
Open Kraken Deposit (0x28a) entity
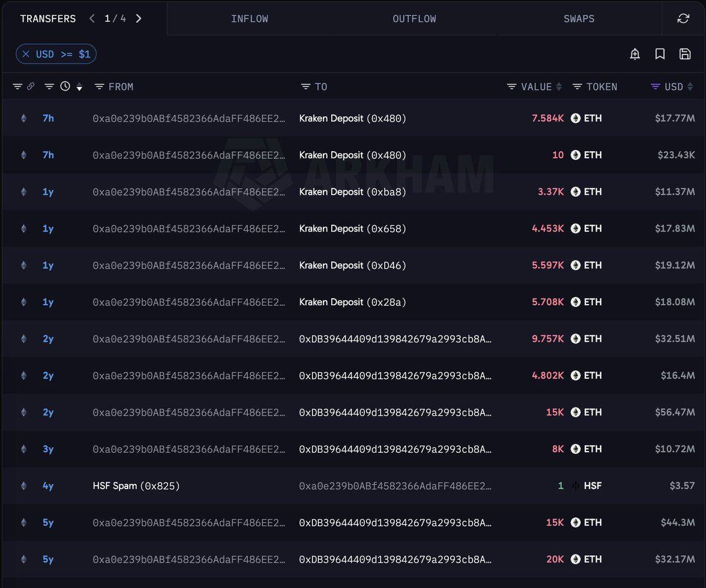pyautogui.click(x=352, y=302)
